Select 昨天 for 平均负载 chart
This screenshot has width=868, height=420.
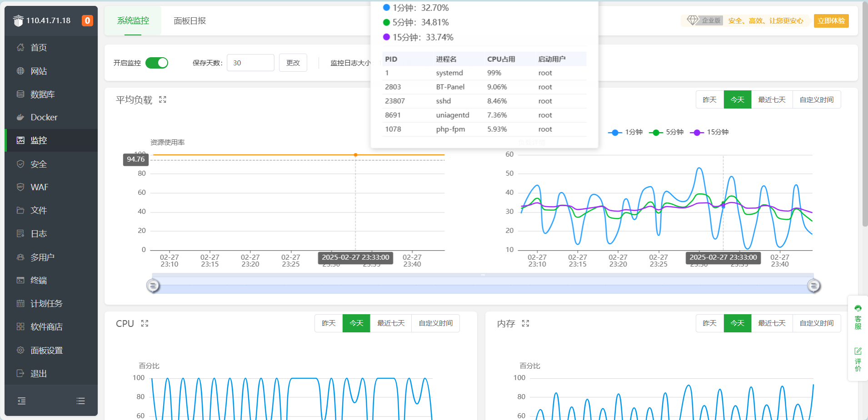709,99
